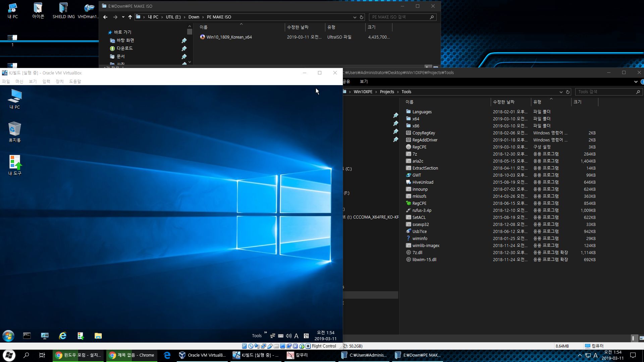Select the 내 PC icon on guest desktop
This screenshot has width=644, height=362.
pos(15,99)
